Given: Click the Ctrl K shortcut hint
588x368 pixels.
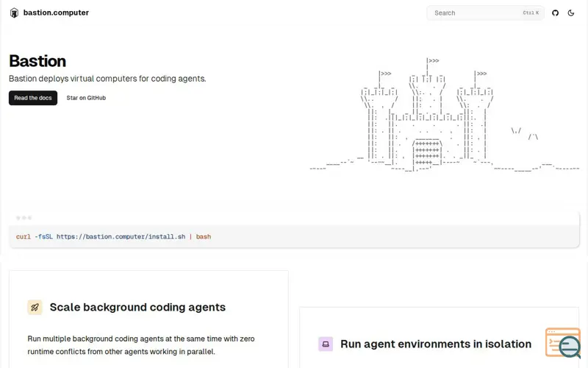Looking at the screenshot, I should coord(531,13).
